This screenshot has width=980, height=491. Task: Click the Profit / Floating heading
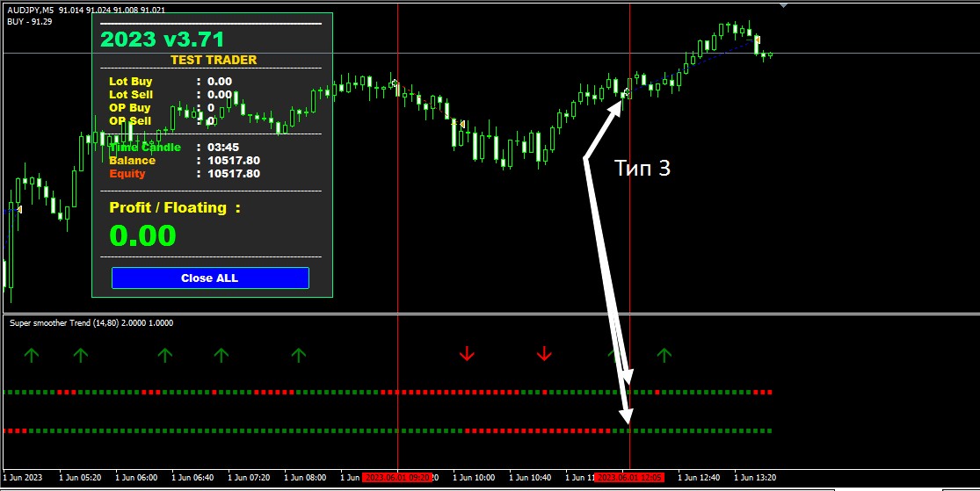click(x=175, y=207)
